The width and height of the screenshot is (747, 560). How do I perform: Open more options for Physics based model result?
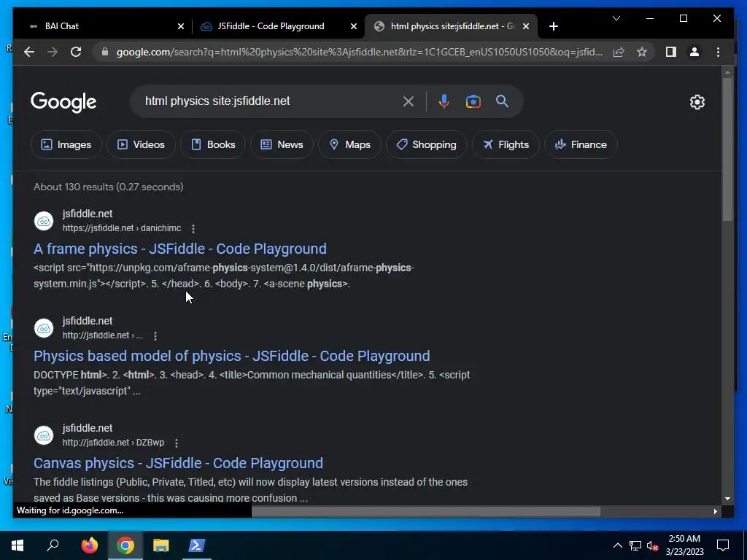point(155,336)
